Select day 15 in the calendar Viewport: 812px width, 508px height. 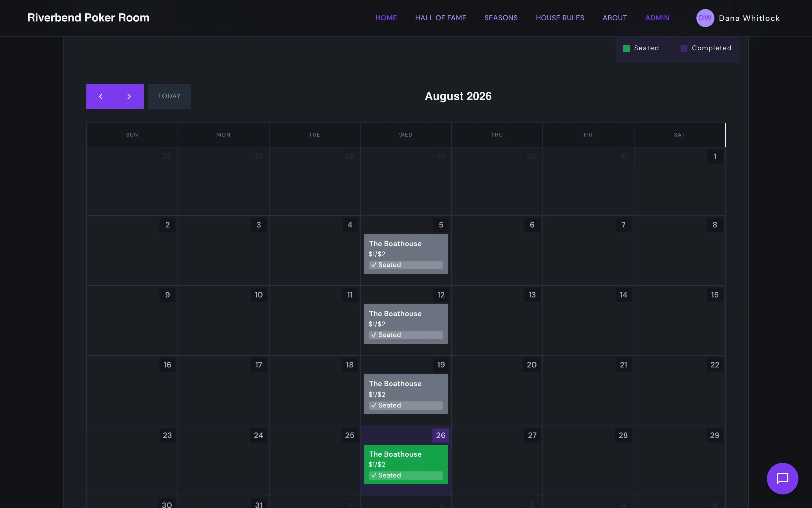click(715, 295)
